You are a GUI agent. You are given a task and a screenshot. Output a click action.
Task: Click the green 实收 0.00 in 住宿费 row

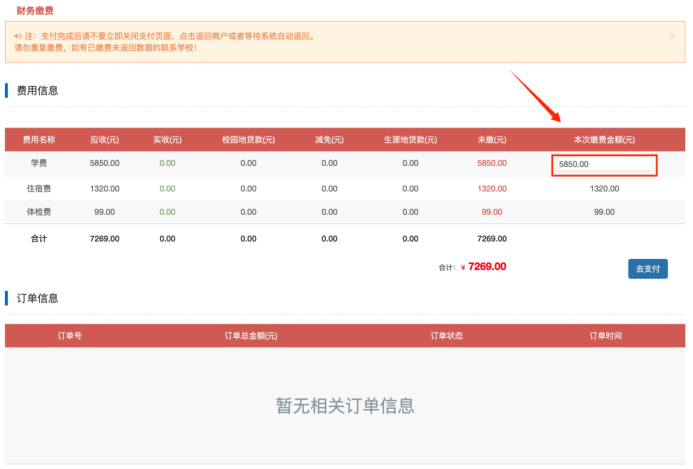[x=168, y=189]
